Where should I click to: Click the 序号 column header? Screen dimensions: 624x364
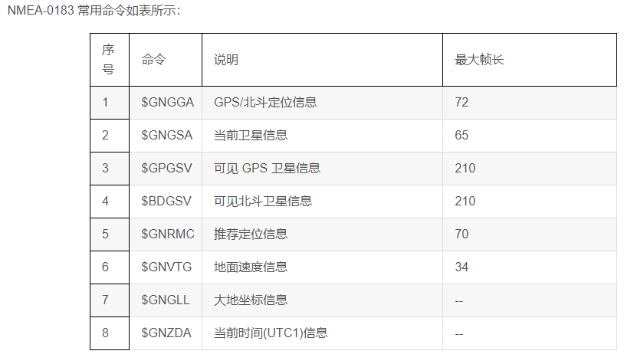click(108, 60)
